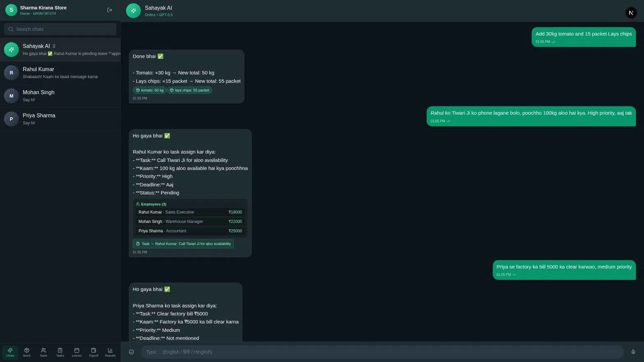Click the '**Status:** Pending' line

tap(156, 193)
